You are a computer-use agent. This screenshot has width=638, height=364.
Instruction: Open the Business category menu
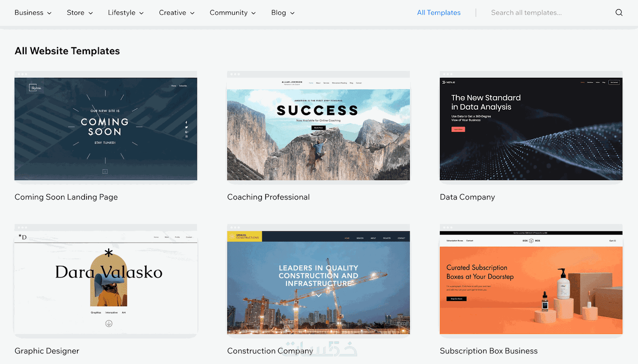pyautogui.click(x=29, y=13)
